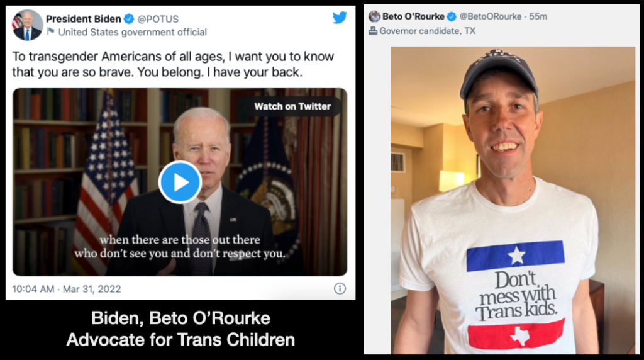Click the 10:04 AM Mar 31, 2022 timestamp
The height and width of the screenshot is (360, 644).
tap(67, 289)
